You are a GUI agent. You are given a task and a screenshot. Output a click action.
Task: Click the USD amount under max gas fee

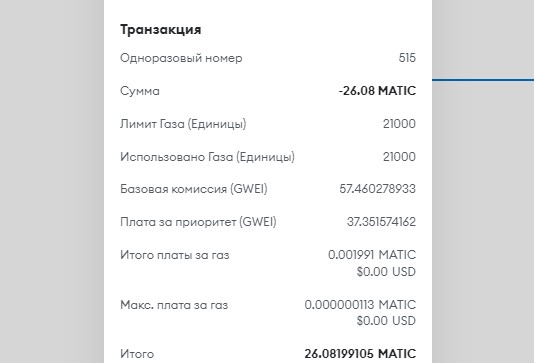pos(386,321)
